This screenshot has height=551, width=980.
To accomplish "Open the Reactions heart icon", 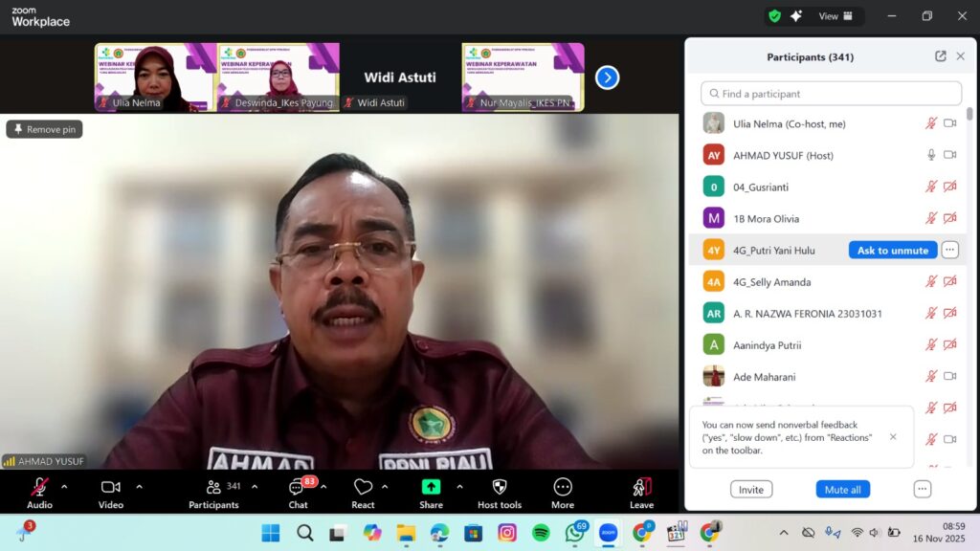I will coord(363,487).
